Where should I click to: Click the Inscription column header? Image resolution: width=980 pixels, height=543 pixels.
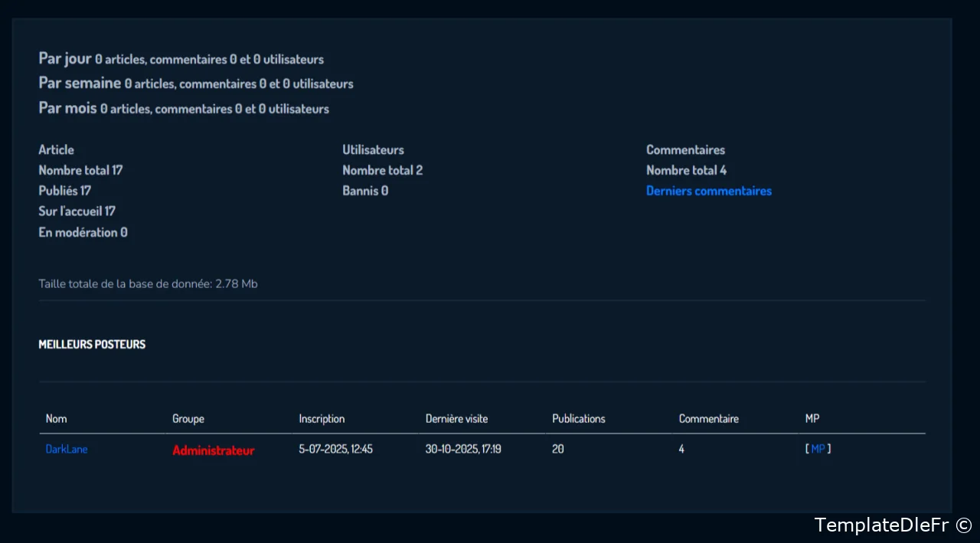[322, 419]
